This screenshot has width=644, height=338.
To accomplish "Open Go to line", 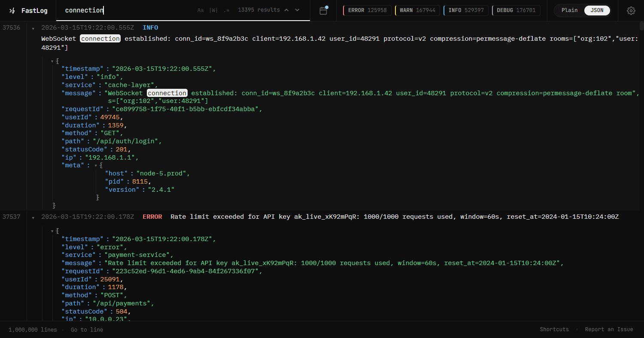I will [x=87, y=330].
